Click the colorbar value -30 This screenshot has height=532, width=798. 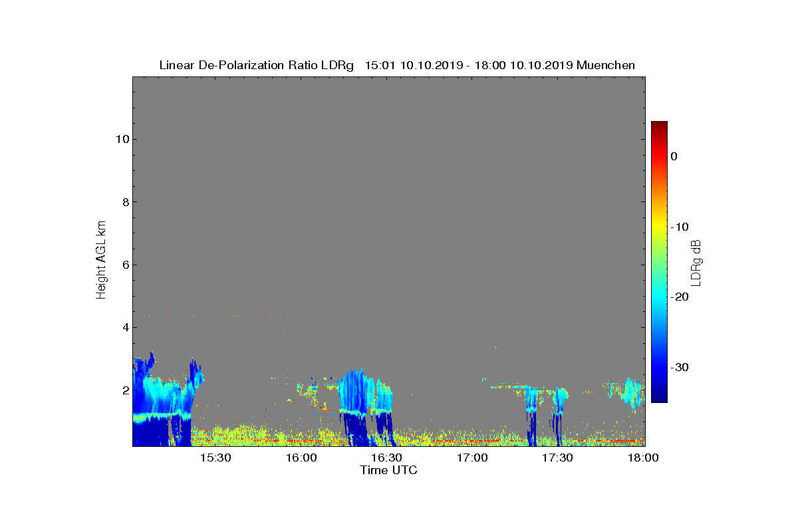[679, 368]
